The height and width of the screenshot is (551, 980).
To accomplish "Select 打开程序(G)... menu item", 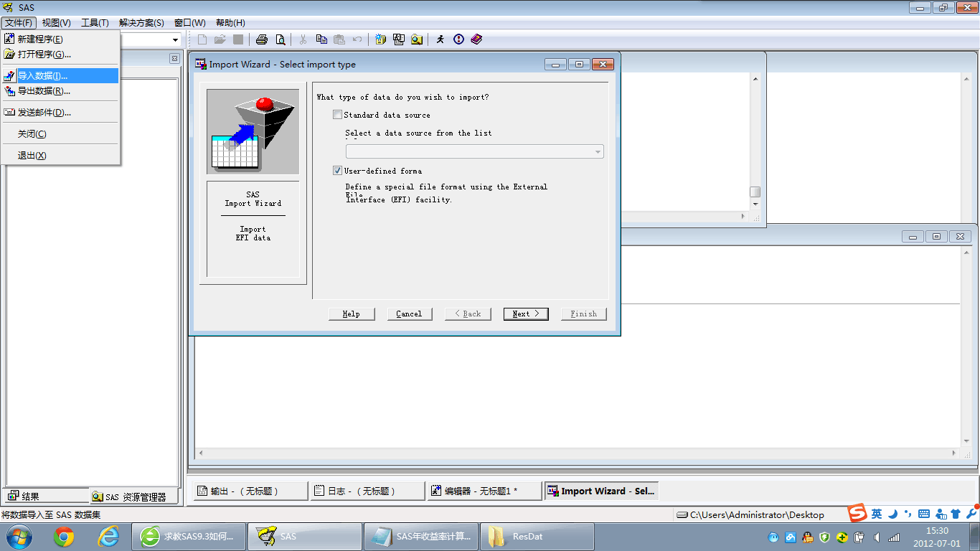I will (x=61, y=55).
